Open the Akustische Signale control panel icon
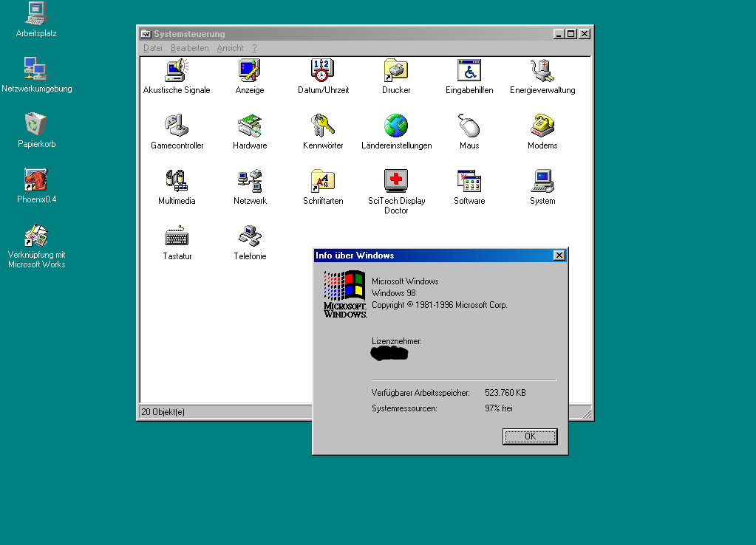This screenshot has height=545, width=756. (177, 70)
